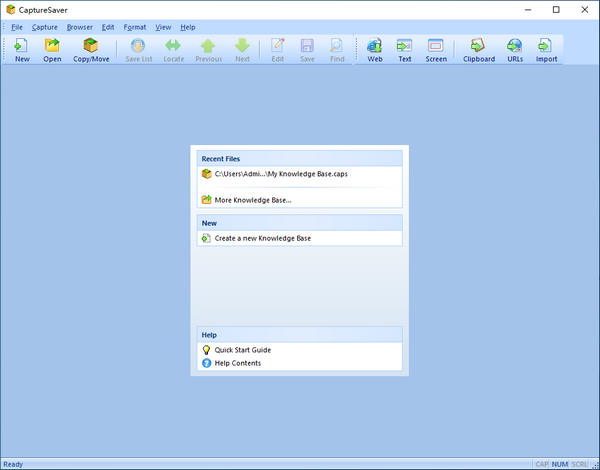This screenshot has height=470, width=600.
Task: Open the Browser menu
Action: coord(79,27)
